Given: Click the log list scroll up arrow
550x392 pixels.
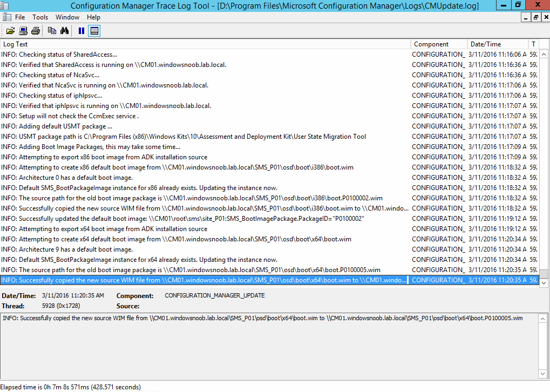Looking at the screenshot, I should coord(544,55).
